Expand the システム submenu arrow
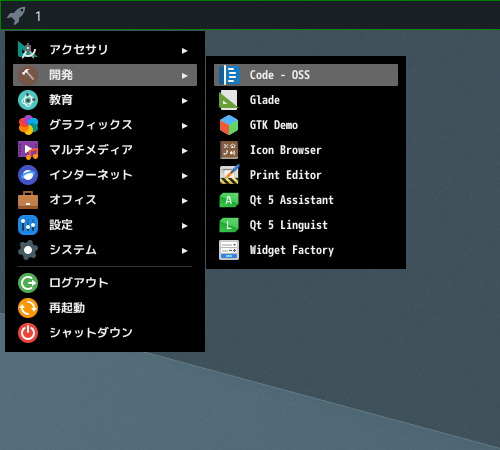Viewport: 500px width, 450px height. point(185,251)
